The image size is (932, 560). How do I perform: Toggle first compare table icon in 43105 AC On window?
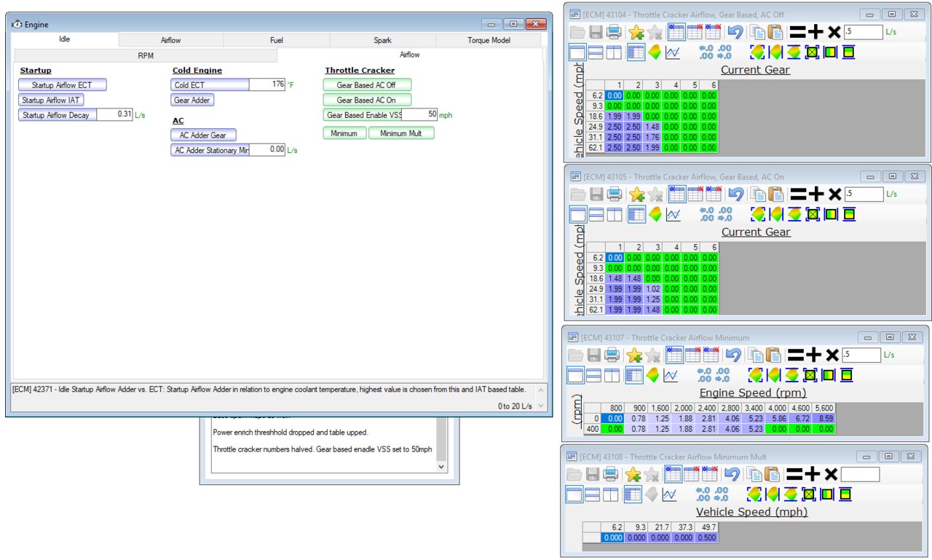click(676, 194)
